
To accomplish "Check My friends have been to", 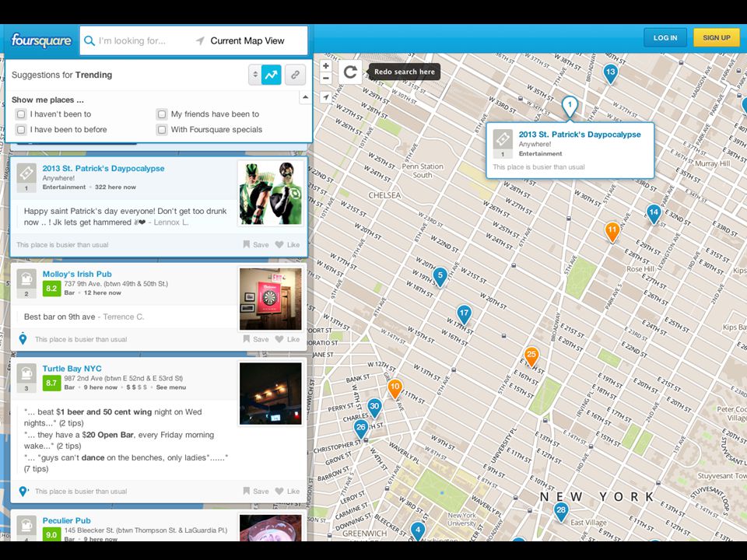I will pyautogui.click(x=162, y=114).
